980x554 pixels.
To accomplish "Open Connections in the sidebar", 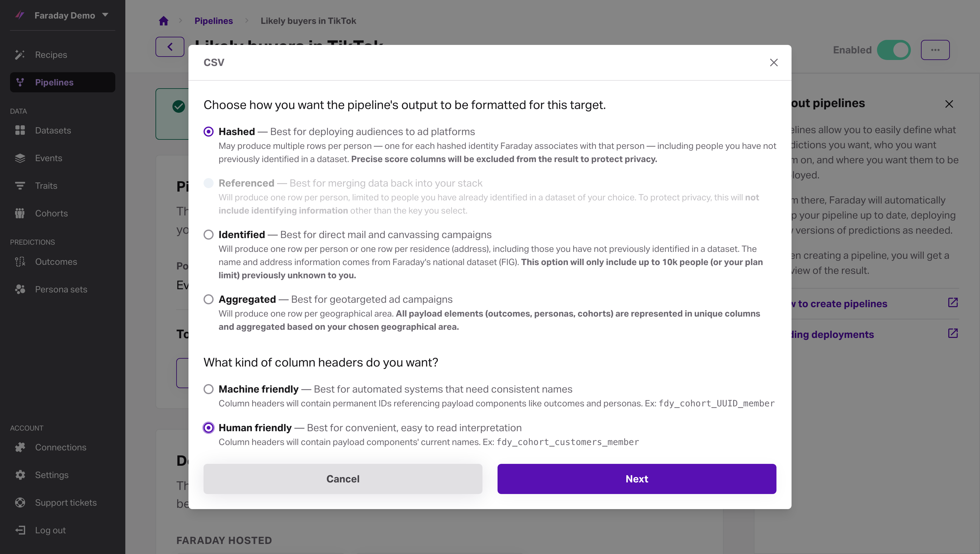I will tap(63, 448).
